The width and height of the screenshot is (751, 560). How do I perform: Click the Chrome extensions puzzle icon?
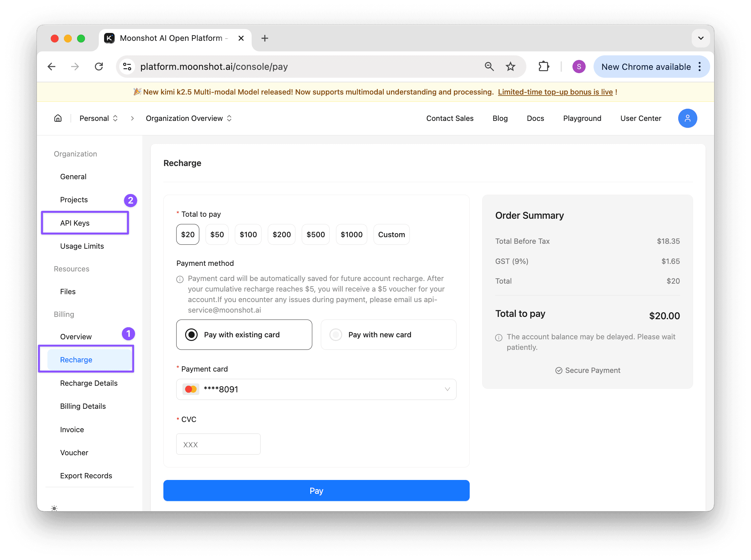pos(543,67)
